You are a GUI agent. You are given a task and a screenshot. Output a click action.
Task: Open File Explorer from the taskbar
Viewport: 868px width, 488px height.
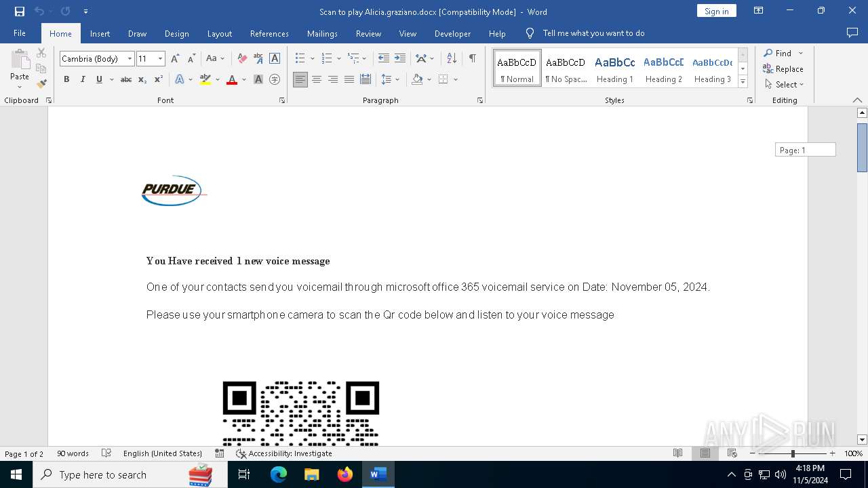tap(312, 474)
